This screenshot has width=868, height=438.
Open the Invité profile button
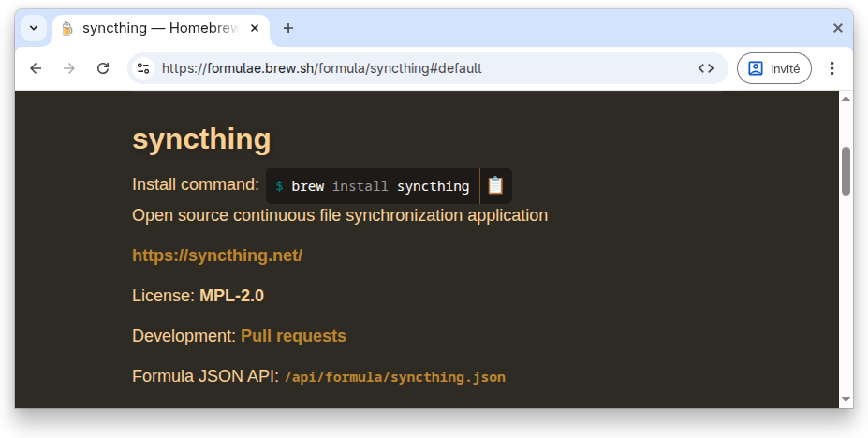pyautogui.click(x=773, y=68)
